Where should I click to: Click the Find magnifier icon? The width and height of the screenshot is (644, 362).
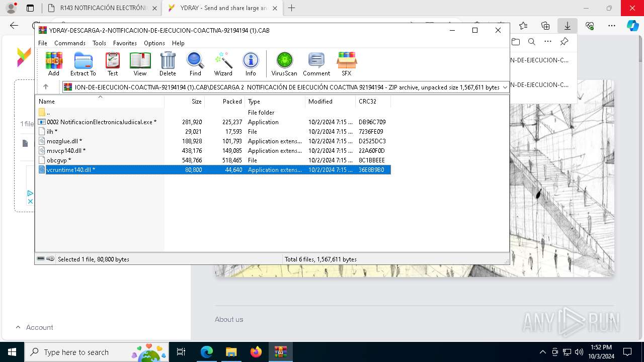[195, 64]
